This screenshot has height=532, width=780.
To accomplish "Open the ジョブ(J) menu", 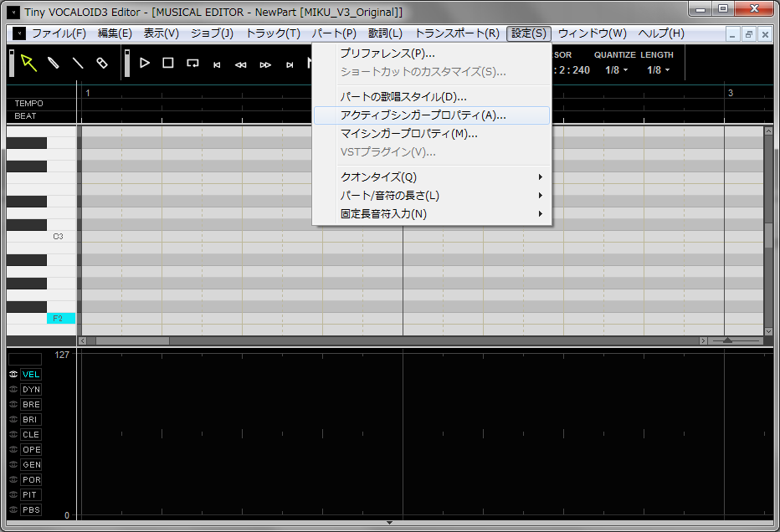I will 212,33.
